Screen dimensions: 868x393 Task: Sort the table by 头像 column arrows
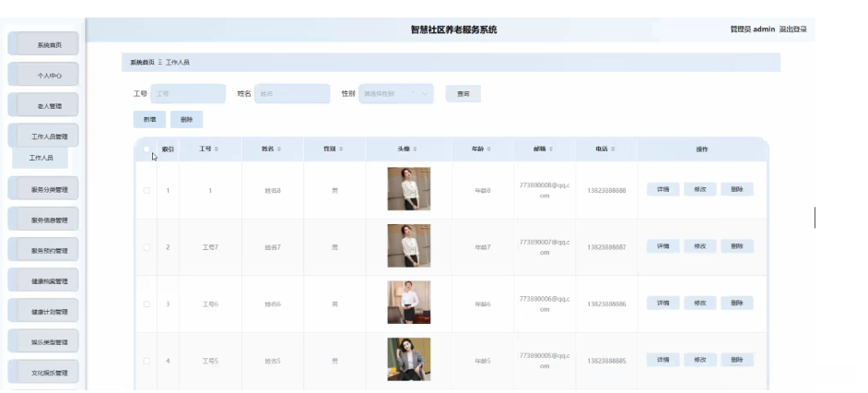tap(416, 149)
